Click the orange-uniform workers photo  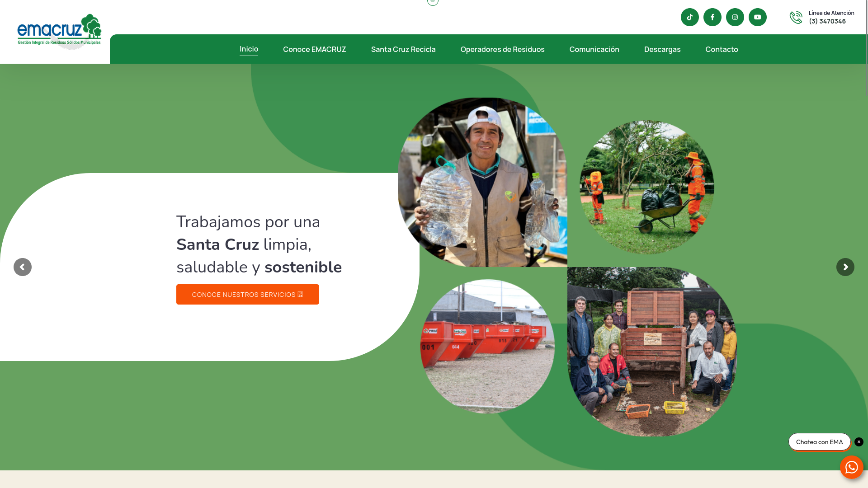pos(646,187)
